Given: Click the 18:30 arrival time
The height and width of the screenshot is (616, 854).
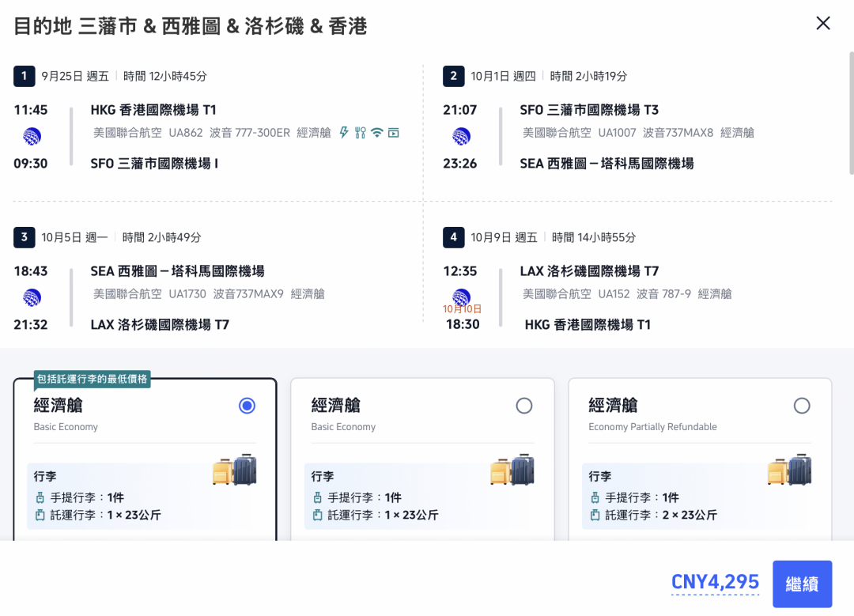Looking at the screenshot, I should (463, 325).
